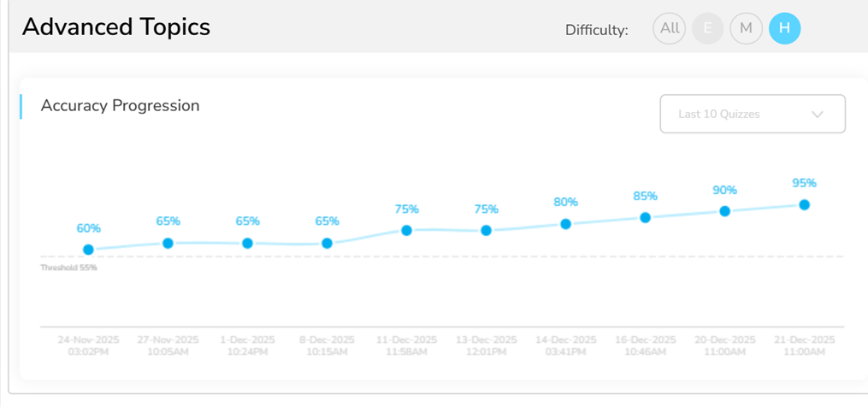Select the All difficulty filter

tap(670, 29)
